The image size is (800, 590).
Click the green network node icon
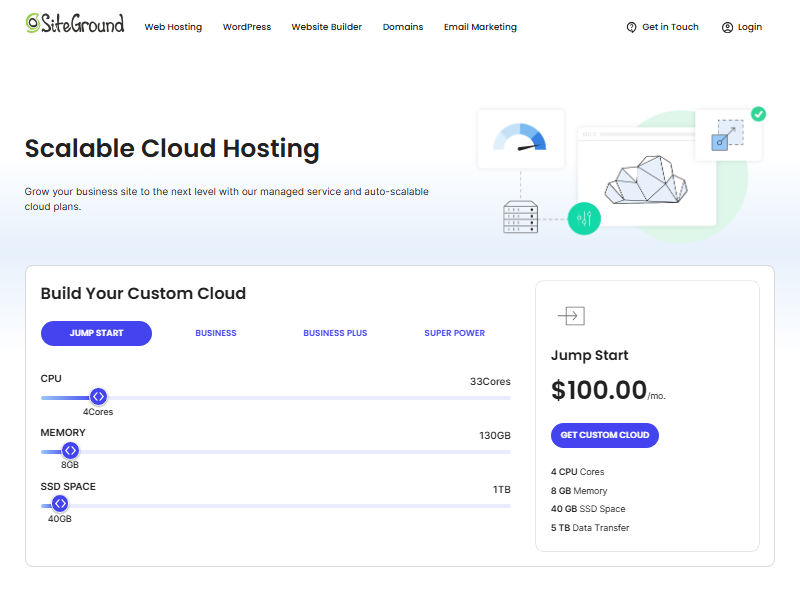click(x=583, y=218)
